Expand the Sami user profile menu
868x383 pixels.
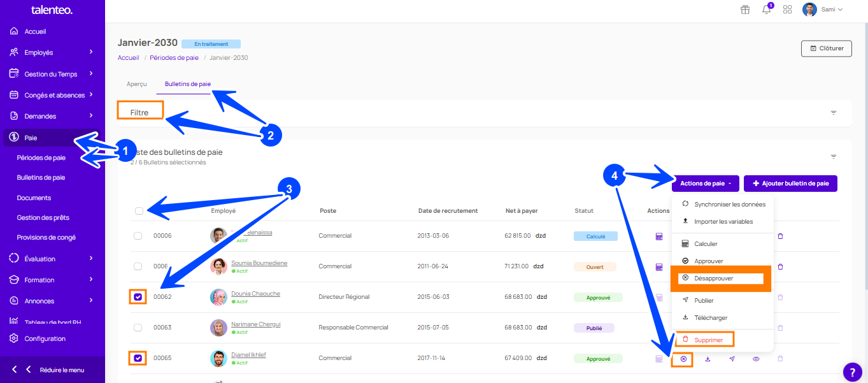point(823,10)
